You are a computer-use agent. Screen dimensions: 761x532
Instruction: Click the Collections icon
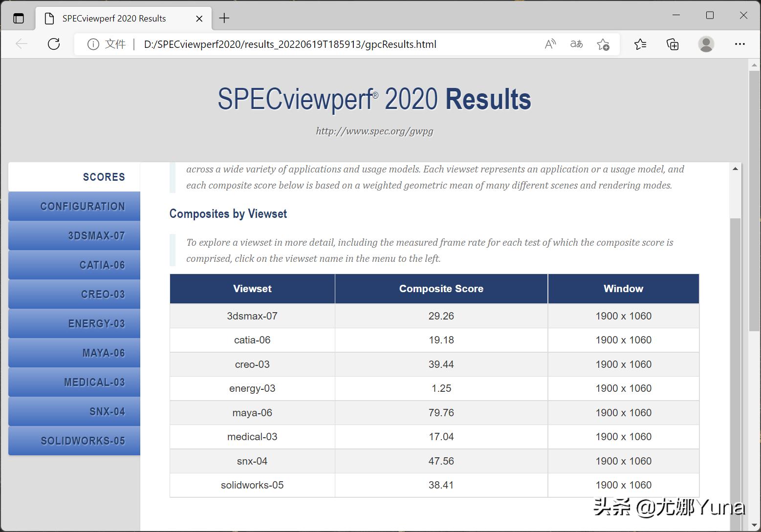[x=673, y=44]
